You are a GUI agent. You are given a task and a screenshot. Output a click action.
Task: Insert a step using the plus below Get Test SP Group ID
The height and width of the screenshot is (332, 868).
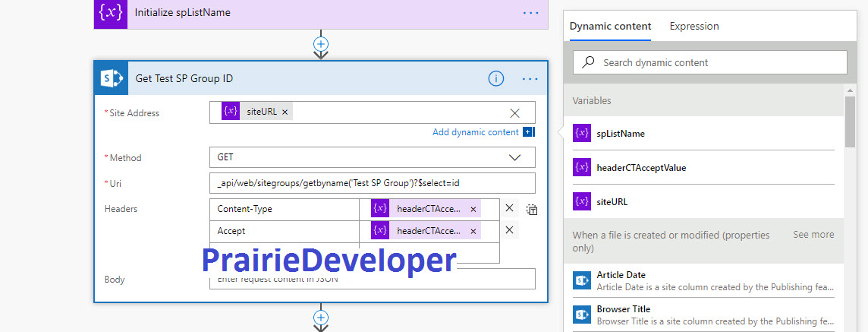coord(321,318)
